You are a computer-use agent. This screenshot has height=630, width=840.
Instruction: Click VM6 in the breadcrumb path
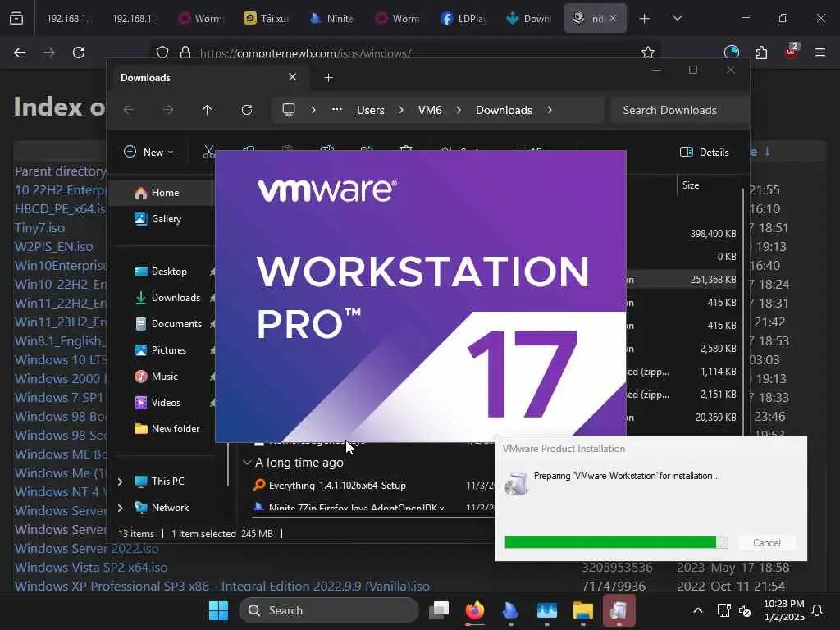click(x=430, y=110)
